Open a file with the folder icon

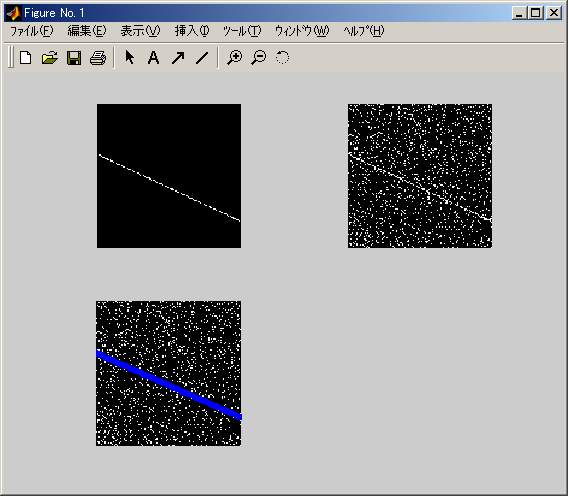(50, 58)
